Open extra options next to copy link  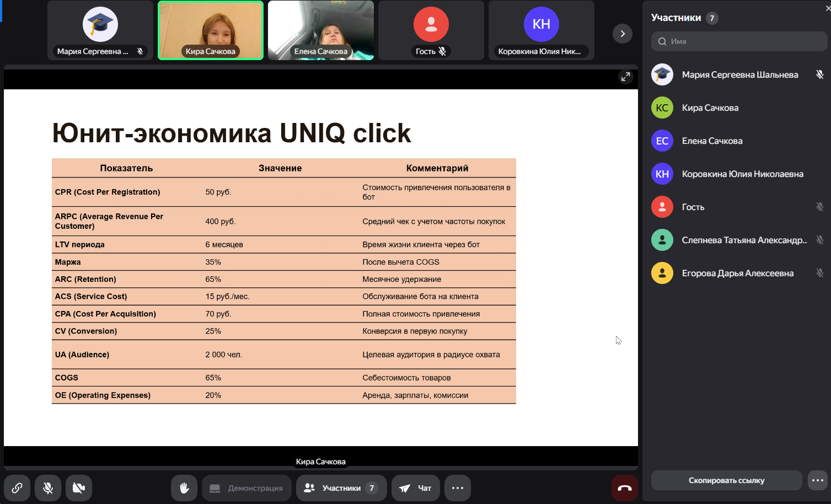coord(818,480)
